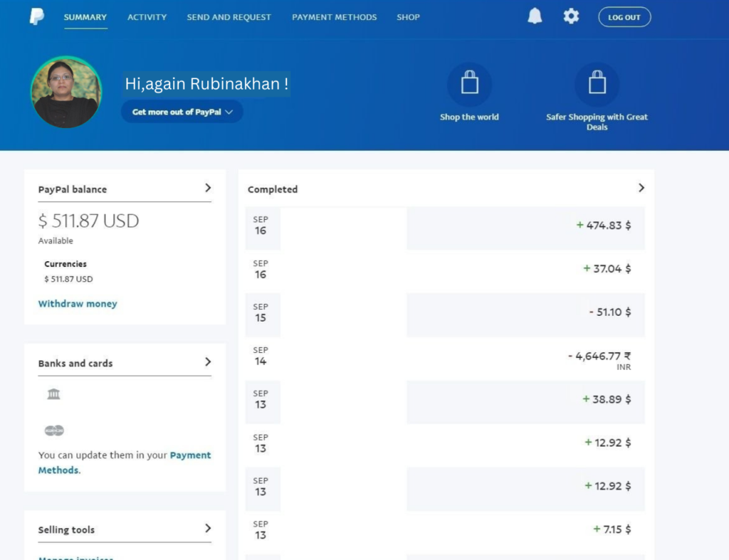729x560 pixels.
Task: Select the + 38.89 $ transaction
Action: pos(445,402)
